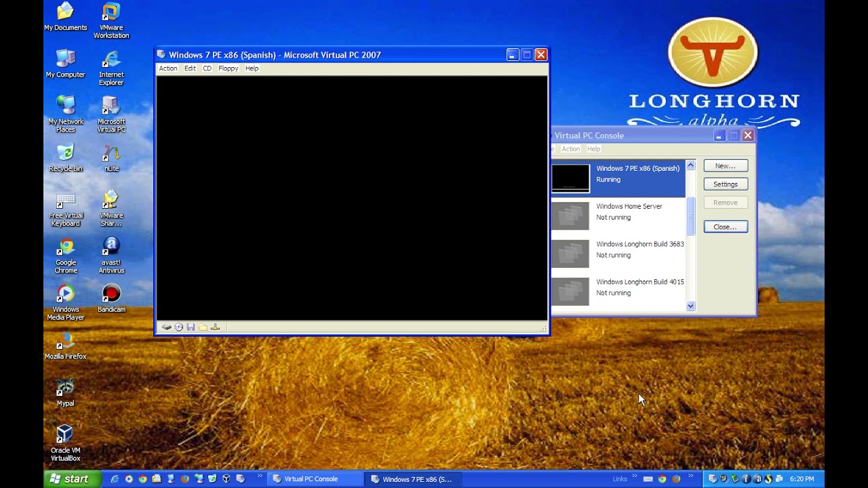Select Windows Longhorn Build 3683 entry
Screen dimensions: 868x488
coord(618,254)
